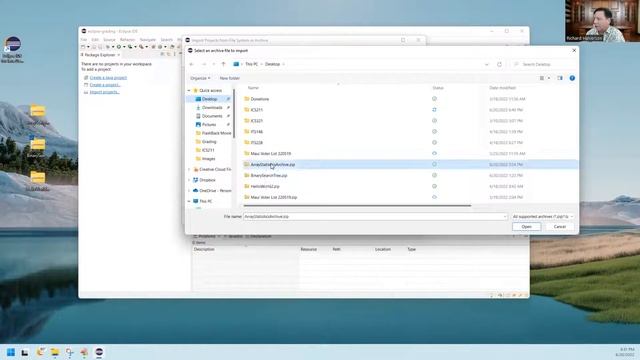Click navigation pane vertical scrollbar
This screenshot has width=640, height=360.
234,114
